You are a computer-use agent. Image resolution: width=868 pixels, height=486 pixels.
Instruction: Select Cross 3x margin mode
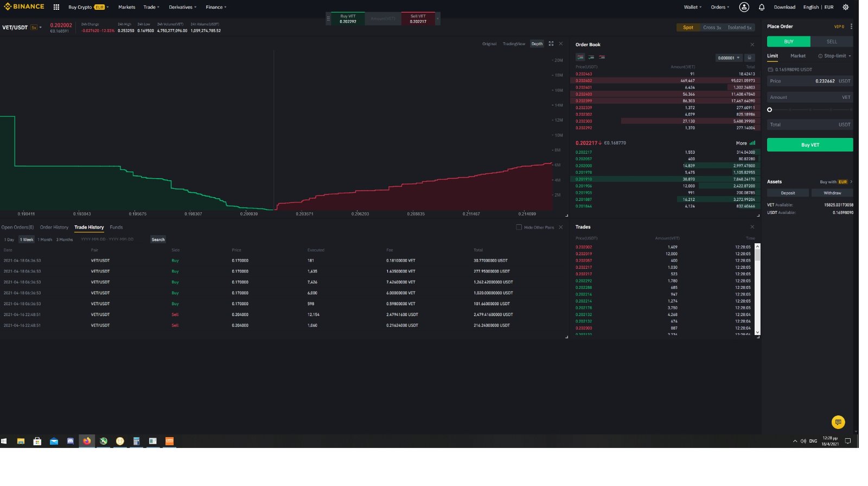712,27
